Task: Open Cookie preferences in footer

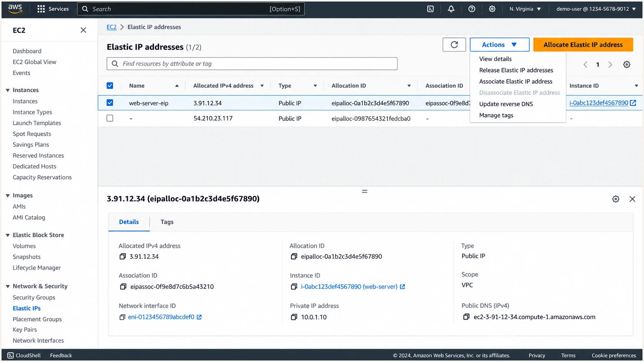Action: [x=614, y=355]
